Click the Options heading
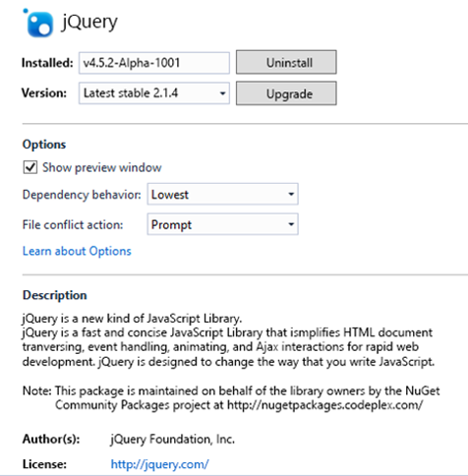This screenshot has height=476, width=468. tap(44, 145)
